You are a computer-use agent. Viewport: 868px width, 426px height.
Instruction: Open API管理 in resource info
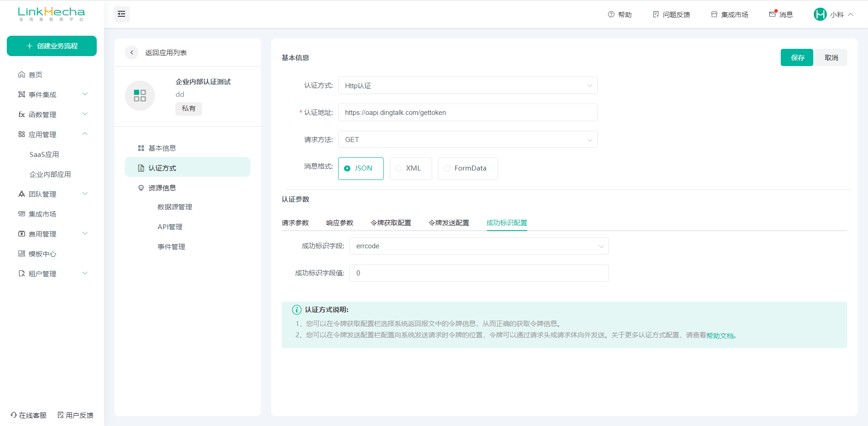(x=170, y=227)
